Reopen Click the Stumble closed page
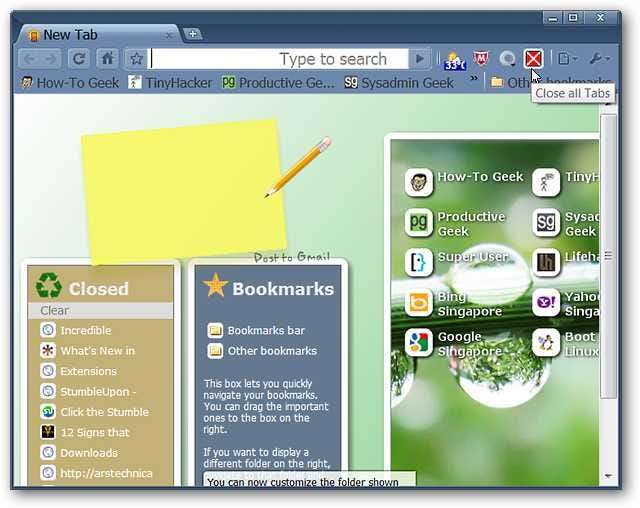Image resolution: width=640 pixels, height=508 pixels. pyautogui.click(x=95, y=412)
